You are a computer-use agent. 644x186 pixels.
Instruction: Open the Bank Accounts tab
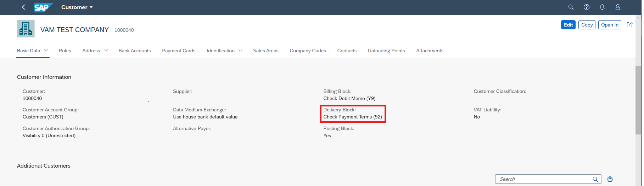[135, 51]
